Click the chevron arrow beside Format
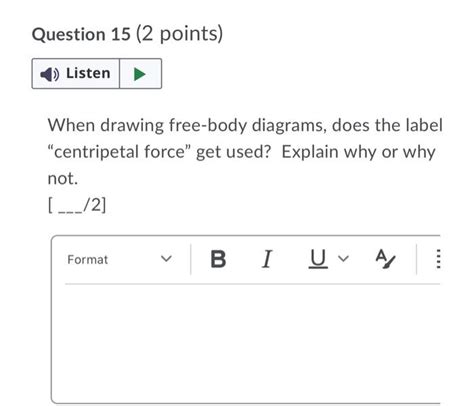 pyautogui.click(x=166, y=259)
